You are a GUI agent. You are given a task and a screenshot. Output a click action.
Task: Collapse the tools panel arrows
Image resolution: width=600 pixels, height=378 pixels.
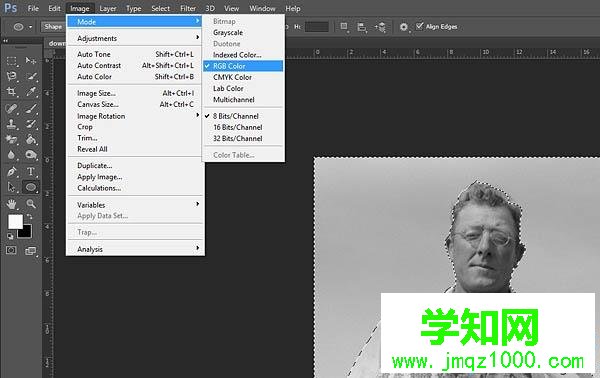[5, 41]
